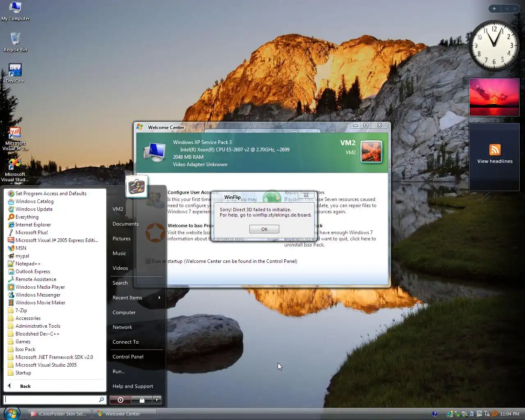The width and height of the screenshot is (525, 420).
Task: Open Music from Start menu
Action: click(119, 253)
